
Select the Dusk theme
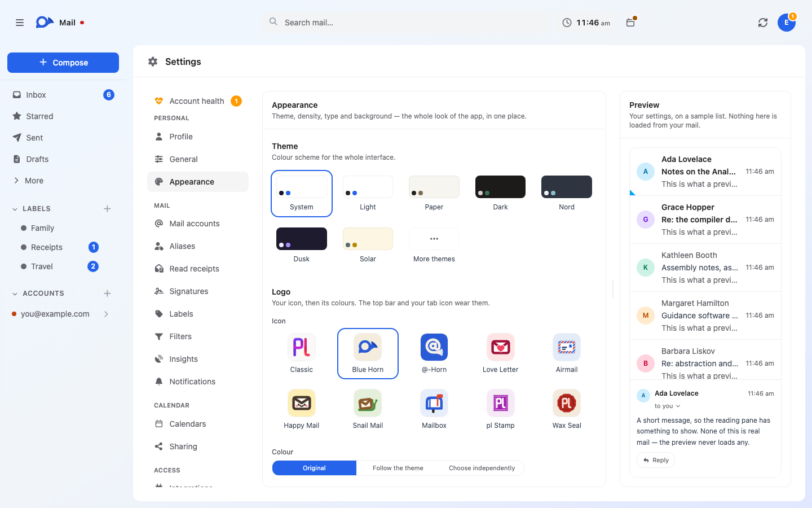pos(302,246)
